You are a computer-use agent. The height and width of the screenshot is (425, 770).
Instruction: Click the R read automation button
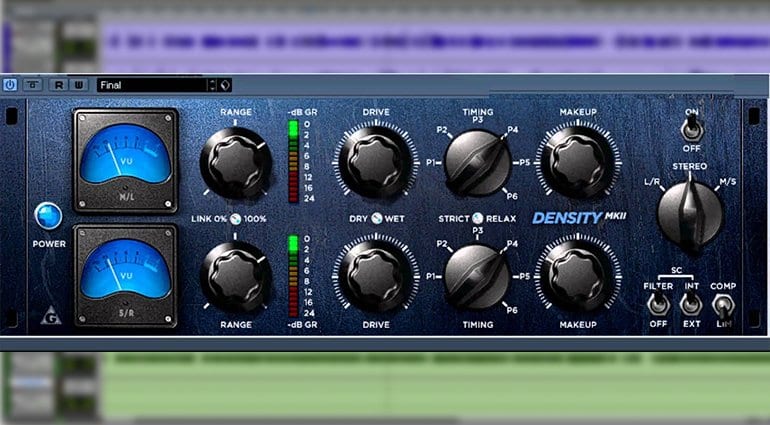(59, 85)
